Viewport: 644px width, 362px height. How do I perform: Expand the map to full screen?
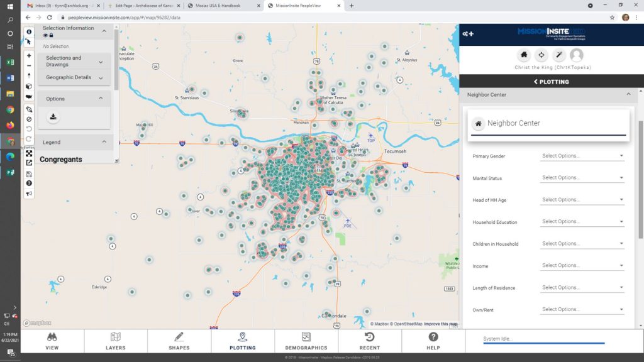tap(29, 153)
